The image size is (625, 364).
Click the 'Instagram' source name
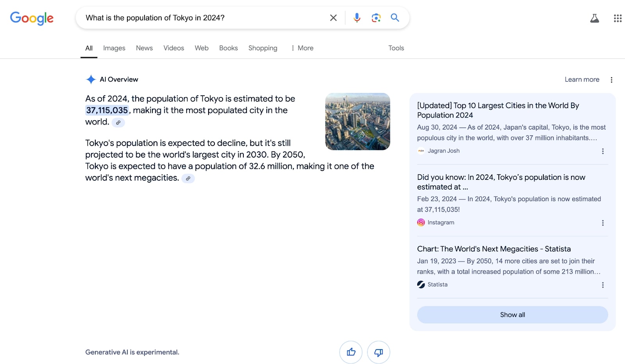pyautogui.click(x=441, y=222)
